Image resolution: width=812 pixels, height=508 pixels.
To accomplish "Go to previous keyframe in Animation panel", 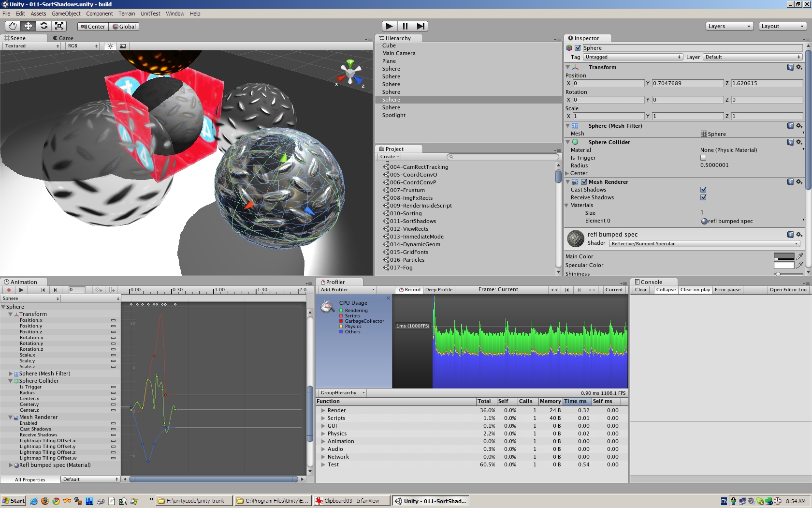I will [x=43, y=290].
